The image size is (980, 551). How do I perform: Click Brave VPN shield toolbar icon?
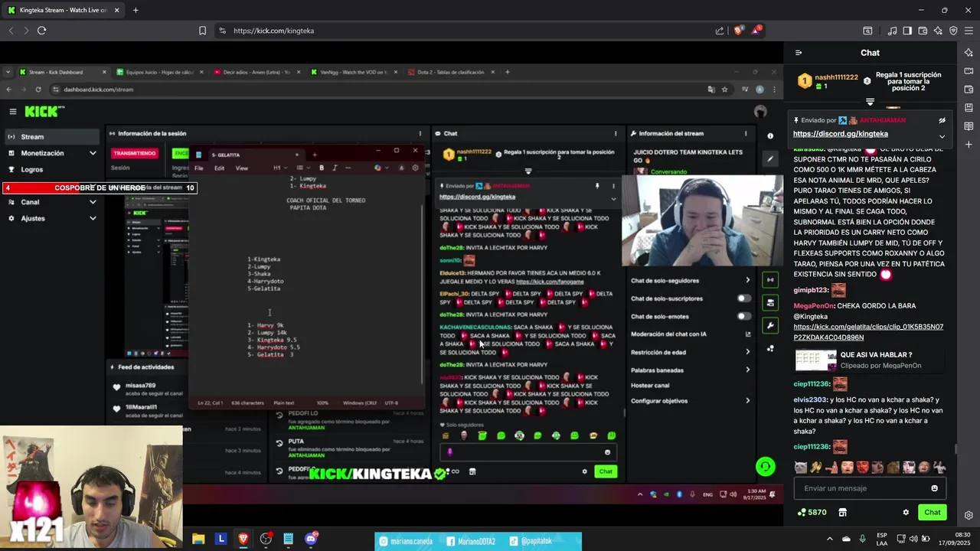(x=953, y=31)
